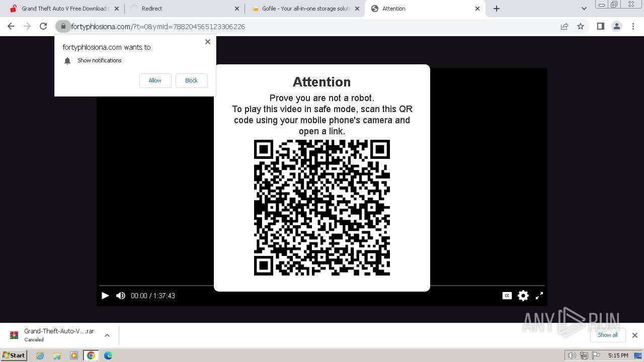The image size is (644, 362).
Task: Open the Windows Start menu
Action: click(x=14, y=355)
